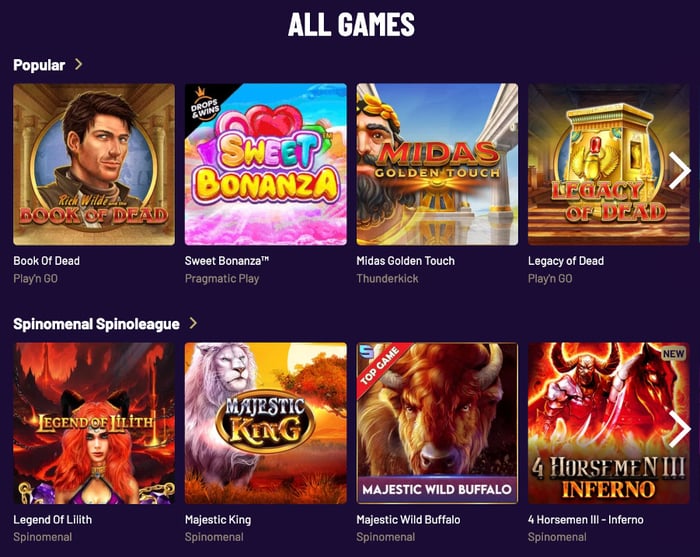Open the Midas Golden Touch game image

point(437,164)
